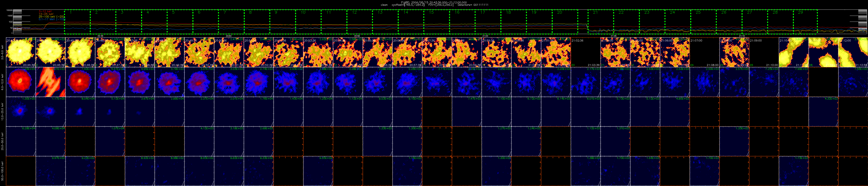
Task: Open the 12-25 keV image labeled 5.12E+04
Action: pos(110,111)
